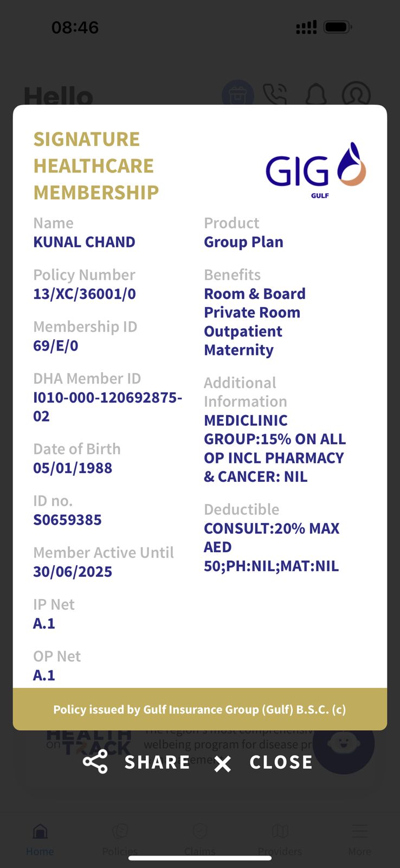
Task: Tap the Signature Healthcare Membership title
Action: click(96, 166)
